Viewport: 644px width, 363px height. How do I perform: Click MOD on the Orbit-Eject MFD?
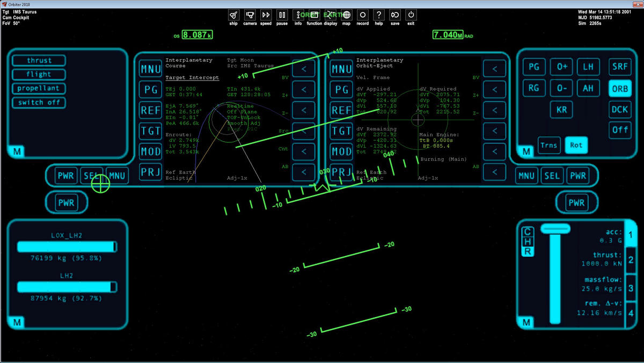342,151
